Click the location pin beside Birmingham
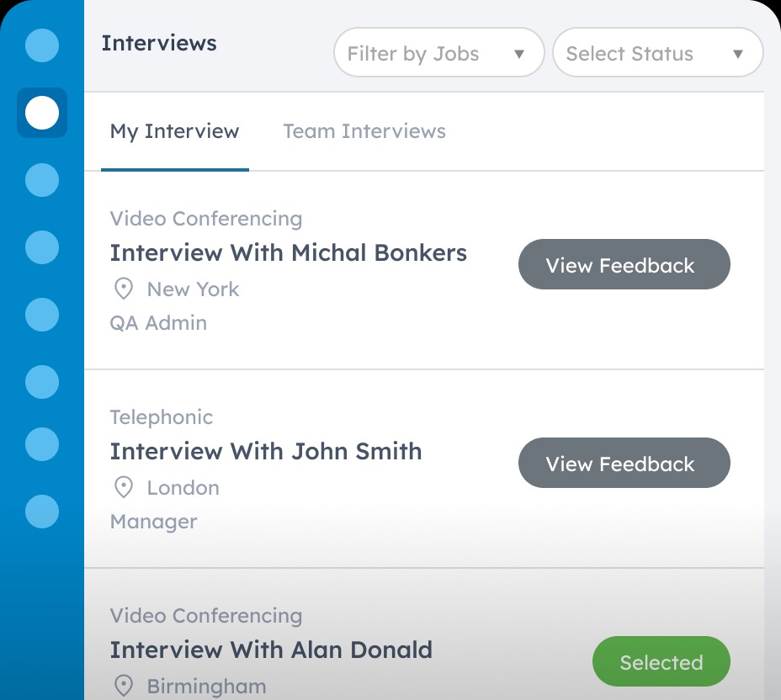This screenshot has height=700, width=781. click(x=123, y=686)
